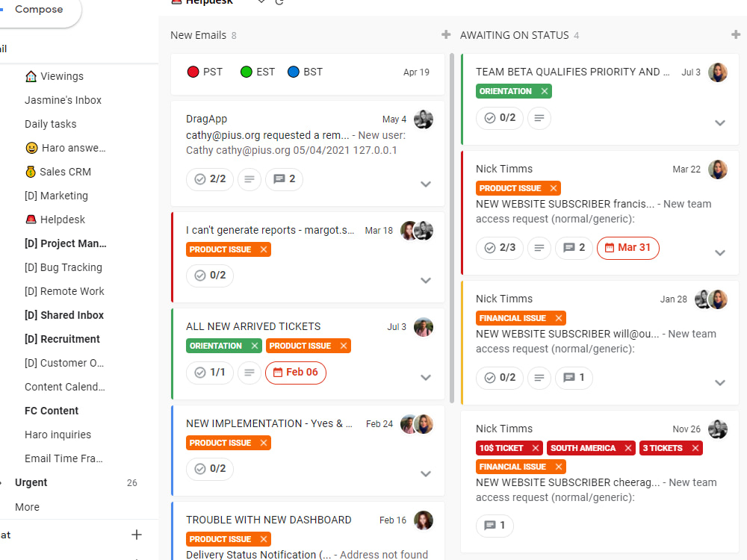
Task: Select red PST color dot
Action: tap(193, 72)
